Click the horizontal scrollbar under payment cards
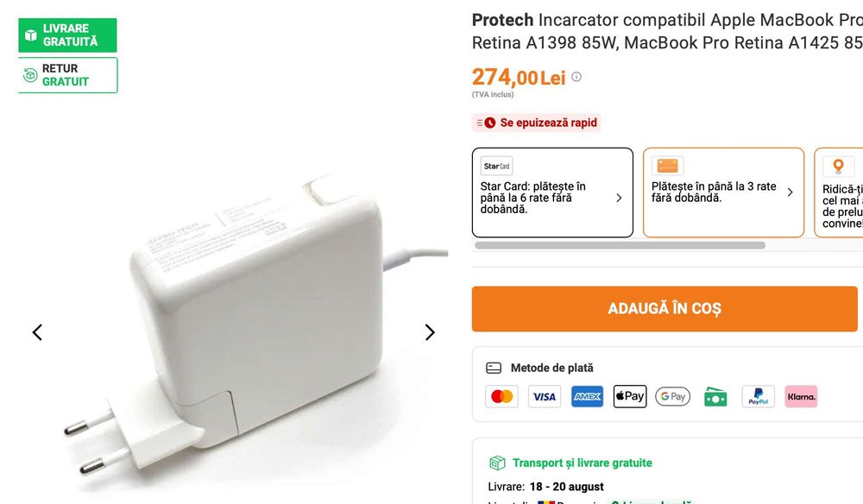Screen dimensions: 863x504 [620, 246]
